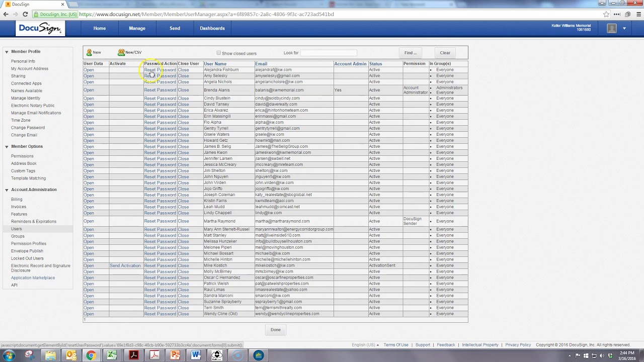Reset Password for Alejandra Fishburn

(x=160, y=70)
